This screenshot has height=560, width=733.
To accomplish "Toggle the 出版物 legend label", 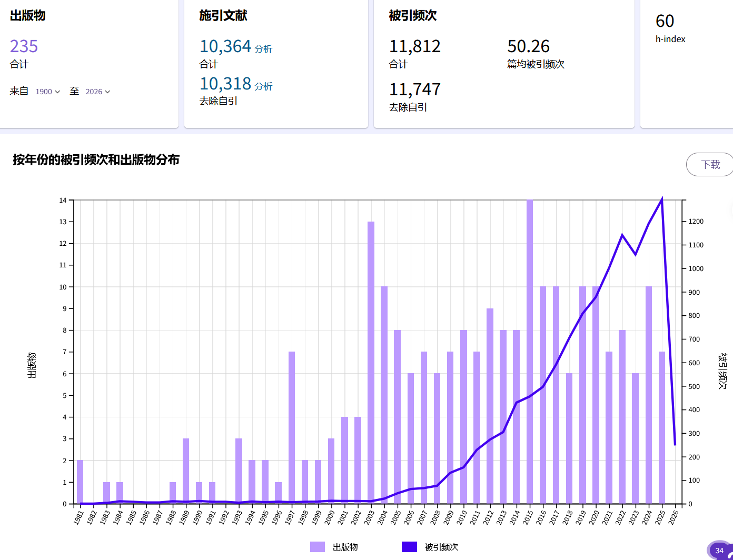I will (x=345, y=547).
